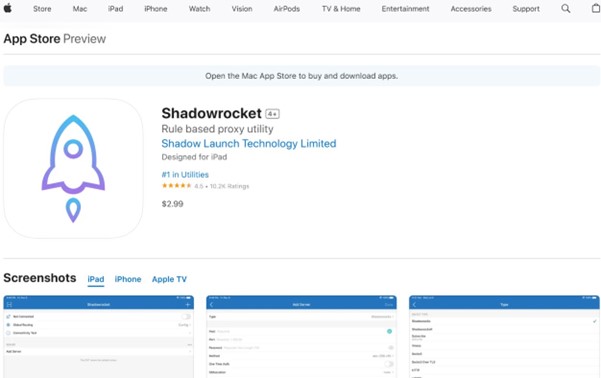601x378 pixels.
Task: Open the Store menu
Action: 42,8
